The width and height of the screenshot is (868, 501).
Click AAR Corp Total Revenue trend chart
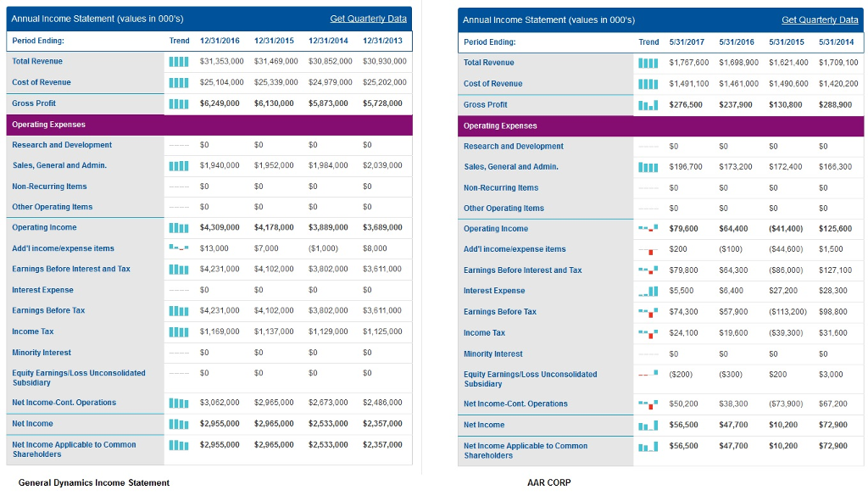pyautogui.click(x=648, y=63)
